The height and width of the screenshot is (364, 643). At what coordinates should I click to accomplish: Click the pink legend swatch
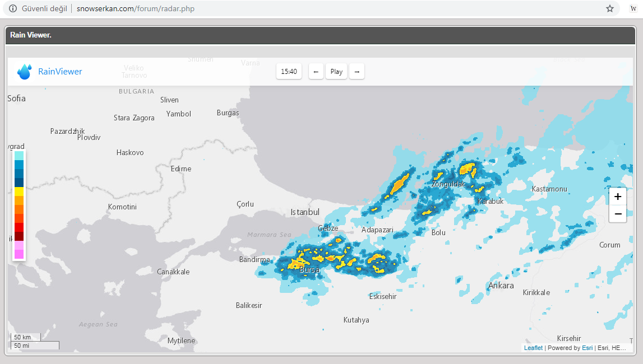pyautogui.click(x=19, y=254)
